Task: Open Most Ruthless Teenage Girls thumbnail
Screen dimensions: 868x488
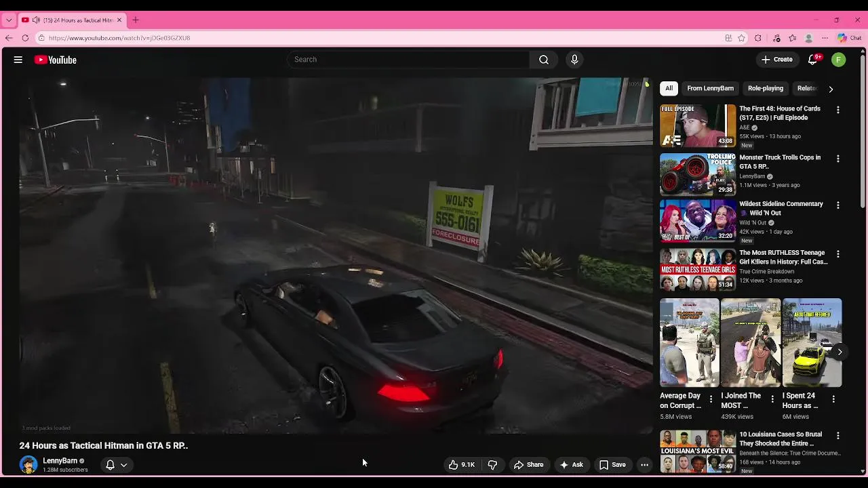Action: (x=698, y=269)
